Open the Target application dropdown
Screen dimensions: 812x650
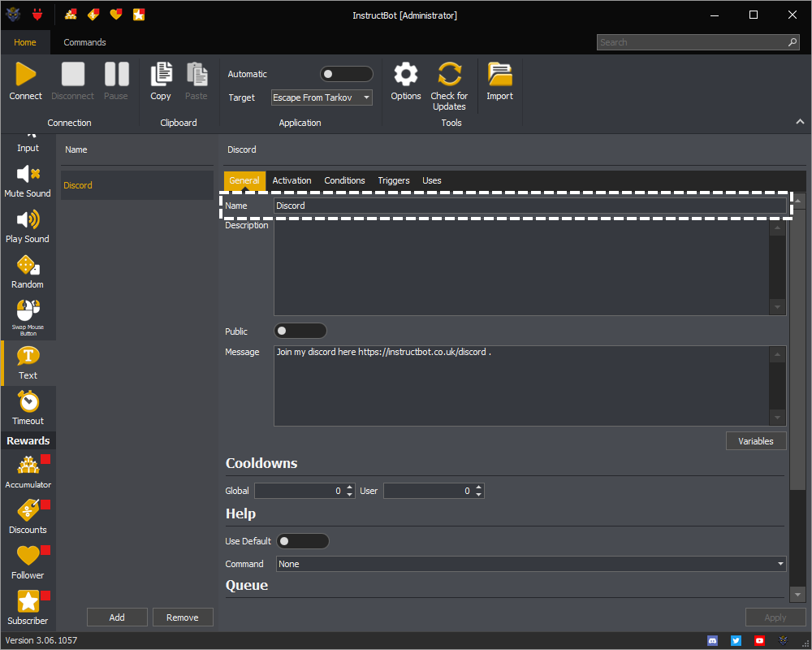(322, 97)
